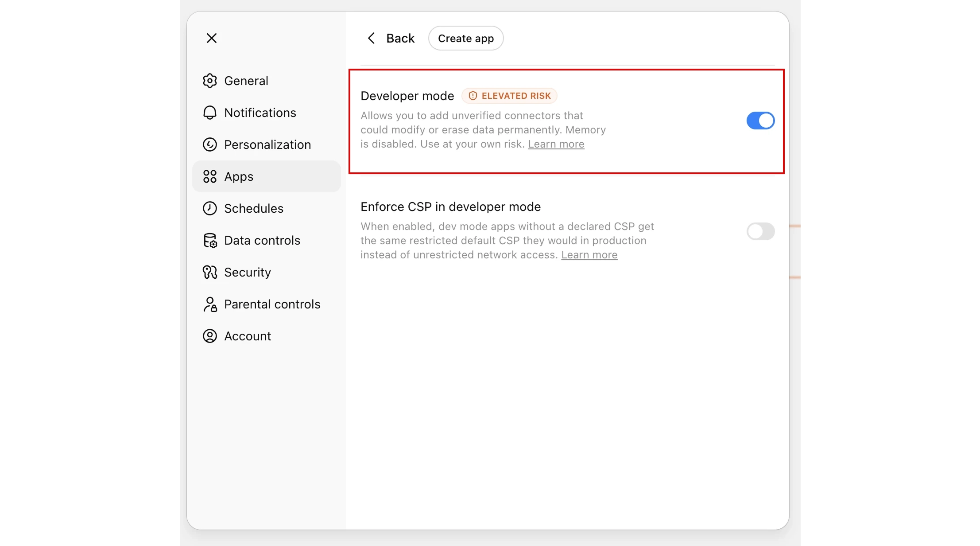Select the Notifications bell icon
This screenshot has width=980, height=546.
pos(210,113)
